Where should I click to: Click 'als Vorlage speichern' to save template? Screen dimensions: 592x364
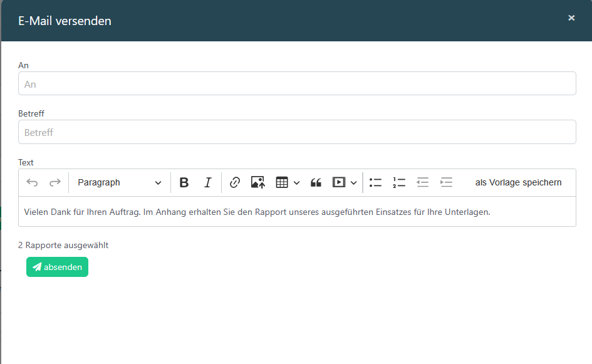pos(518,183)
